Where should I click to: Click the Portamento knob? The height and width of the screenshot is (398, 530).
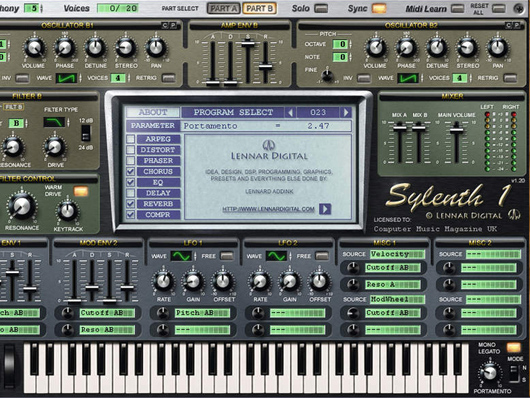click(x=490, y=373)
